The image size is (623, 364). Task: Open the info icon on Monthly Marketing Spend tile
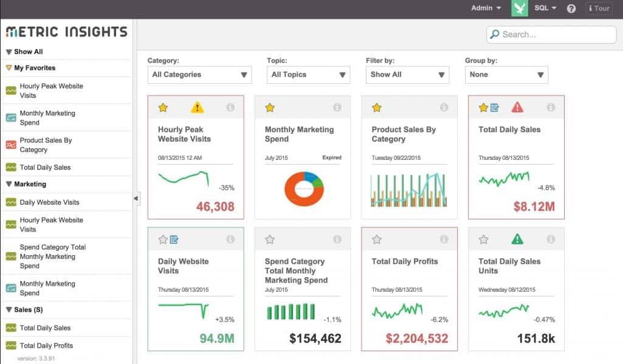pos(337,107)
